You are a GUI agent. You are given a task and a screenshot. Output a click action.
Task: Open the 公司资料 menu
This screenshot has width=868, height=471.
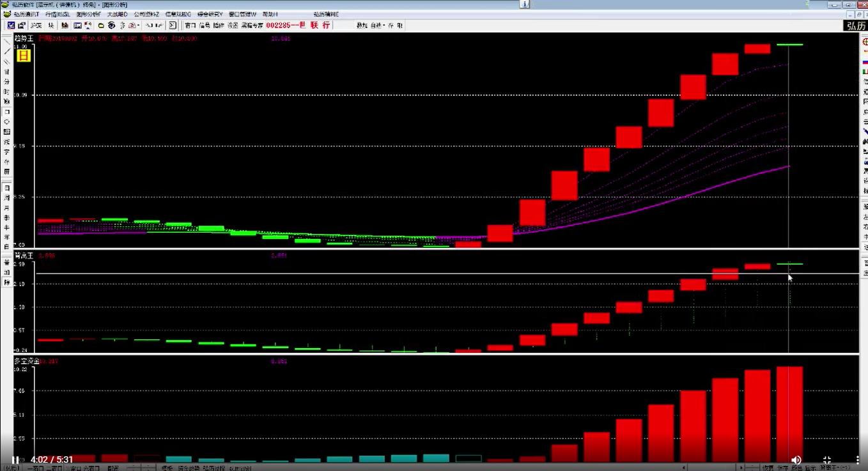click(x=146, y=14)
